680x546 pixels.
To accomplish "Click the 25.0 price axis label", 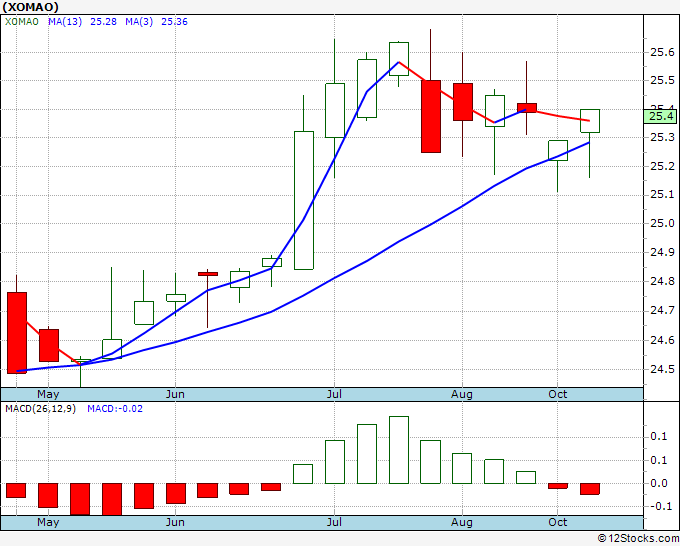I will pyautogui.click(x=662, y=223).
